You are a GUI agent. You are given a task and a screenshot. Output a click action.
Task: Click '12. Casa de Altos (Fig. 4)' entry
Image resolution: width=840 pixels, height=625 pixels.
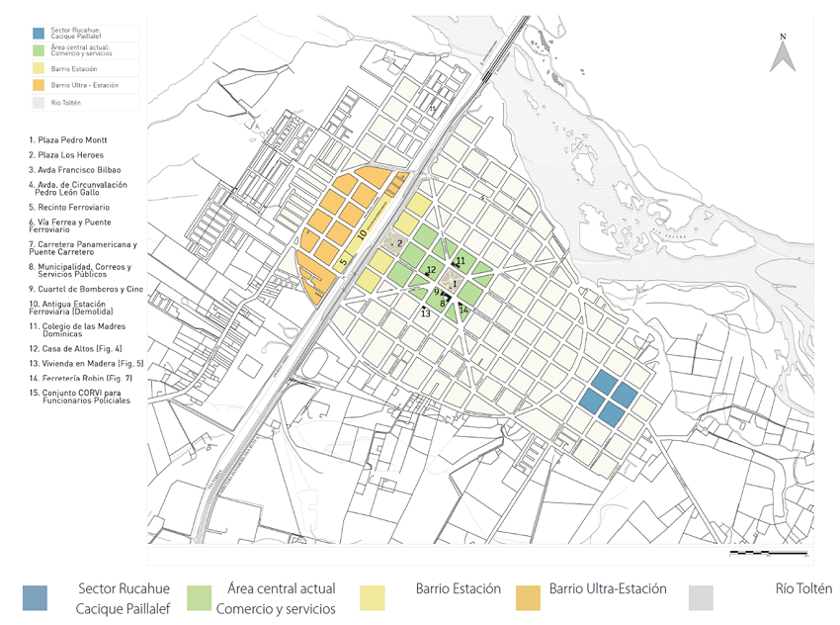pos(76,348)
